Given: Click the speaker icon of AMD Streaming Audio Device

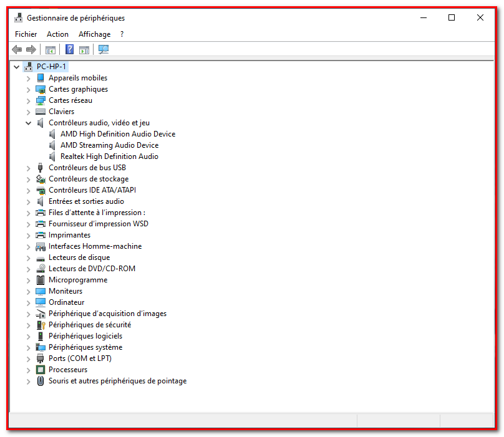Looking at the screenshot, I should pos(52,145).
